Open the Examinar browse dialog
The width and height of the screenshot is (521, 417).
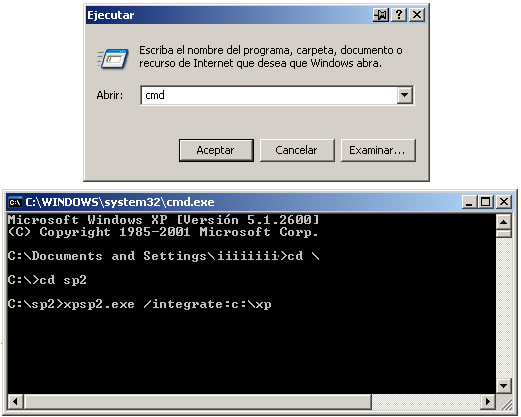[378, 150]
